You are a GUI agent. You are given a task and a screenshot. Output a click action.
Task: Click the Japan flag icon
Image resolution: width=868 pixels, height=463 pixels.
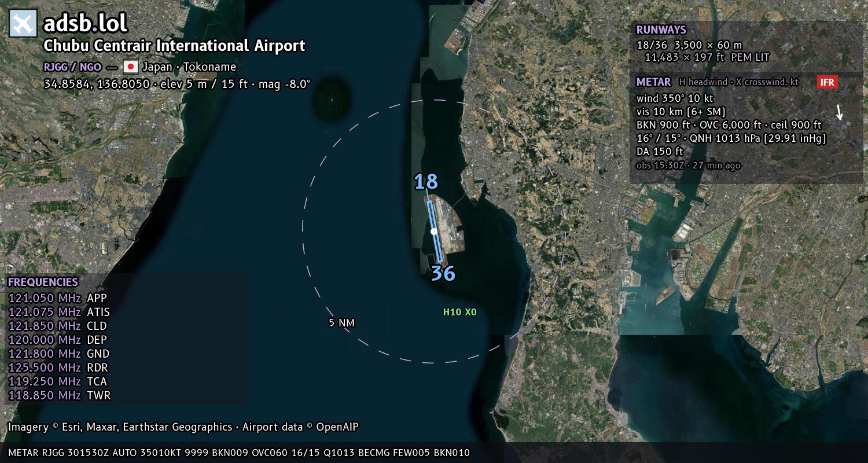tap(131, 67)
